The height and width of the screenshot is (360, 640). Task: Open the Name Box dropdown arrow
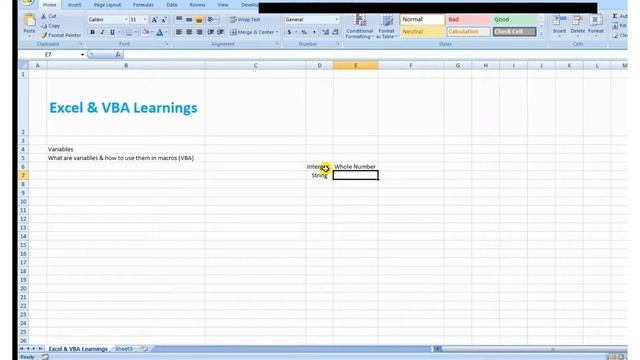(82, 54)
